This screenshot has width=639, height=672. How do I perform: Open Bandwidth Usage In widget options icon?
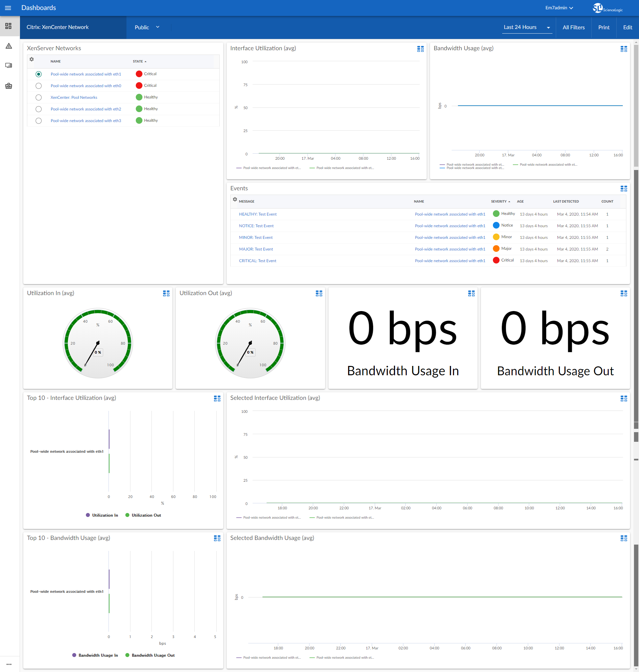click(x=471, y=293)
